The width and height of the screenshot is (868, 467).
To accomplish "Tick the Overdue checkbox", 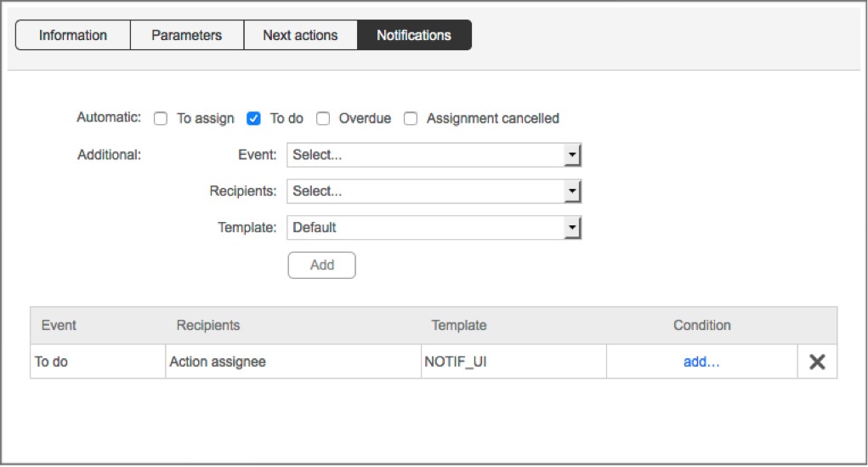I will pyautogui.click(x=323, y=119).
